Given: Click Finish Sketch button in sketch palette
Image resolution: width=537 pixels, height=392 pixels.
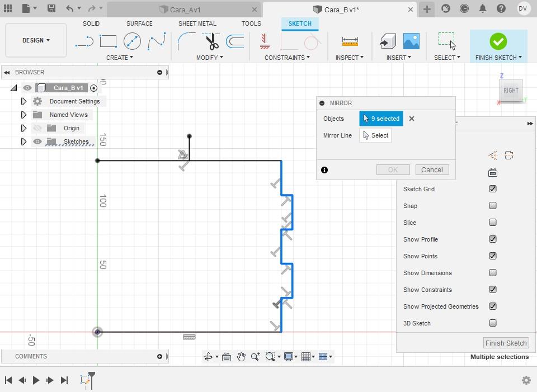Looking at the screenshot, I should pos(506,343).
